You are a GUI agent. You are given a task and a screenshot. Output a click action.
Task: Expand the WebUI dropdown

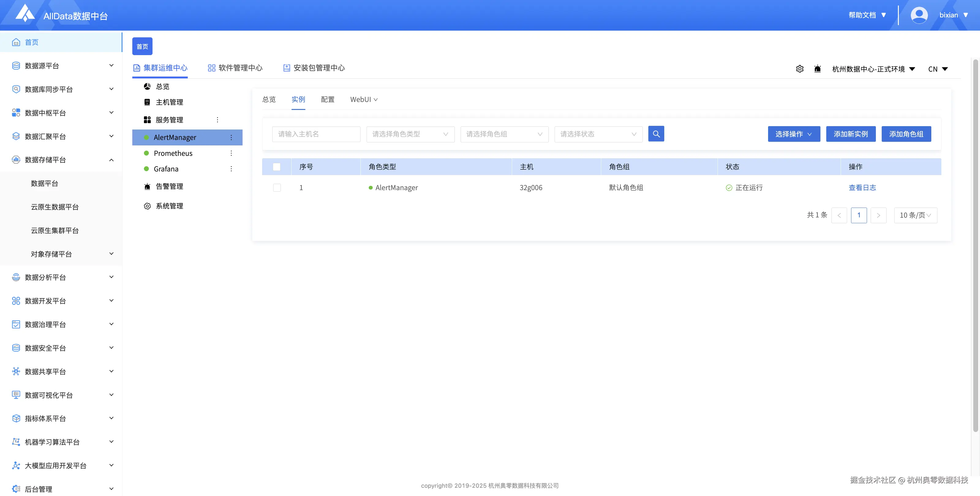(363, 99)
